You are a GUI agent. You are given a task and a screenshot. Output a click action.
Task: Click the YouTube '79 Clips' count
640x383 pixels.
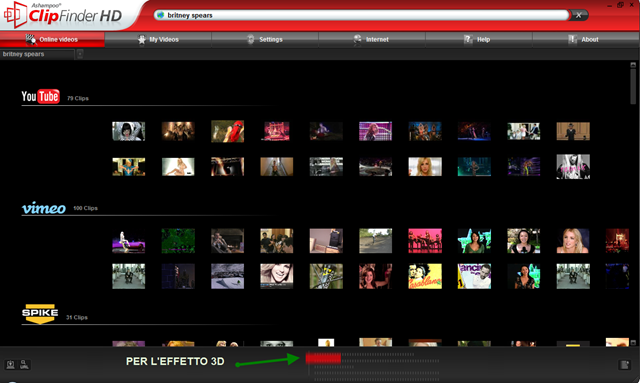coord(78,98)
